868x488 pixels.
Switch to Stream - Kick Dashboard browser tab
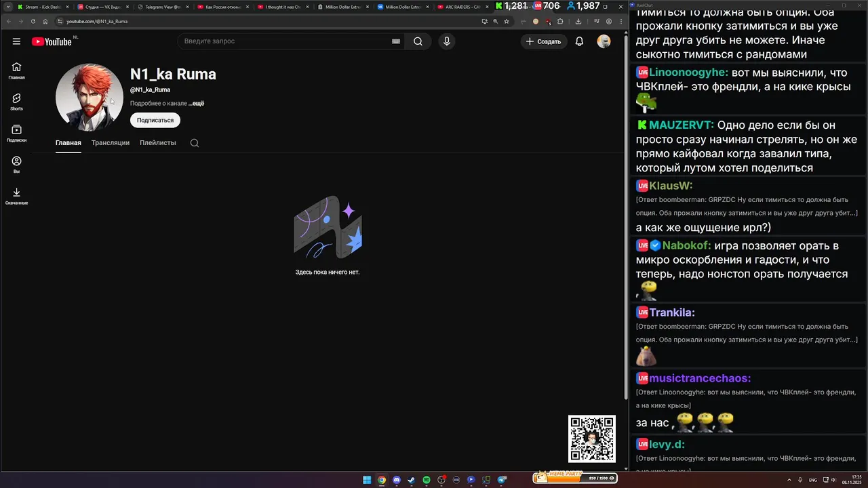coord(43,7)
